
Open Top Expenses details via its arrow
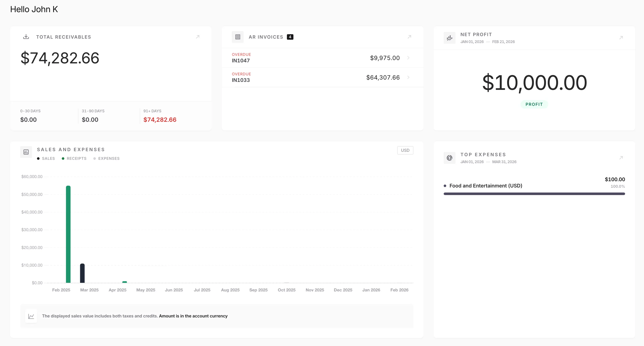[622, 158]
